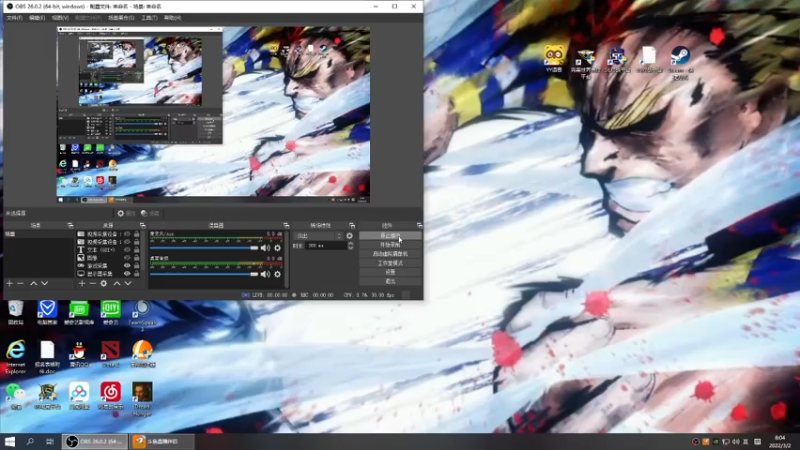This screenshot has width=800, height=450.
Task: Click the microphone/Aux volume slider
Action: point(204,248)
